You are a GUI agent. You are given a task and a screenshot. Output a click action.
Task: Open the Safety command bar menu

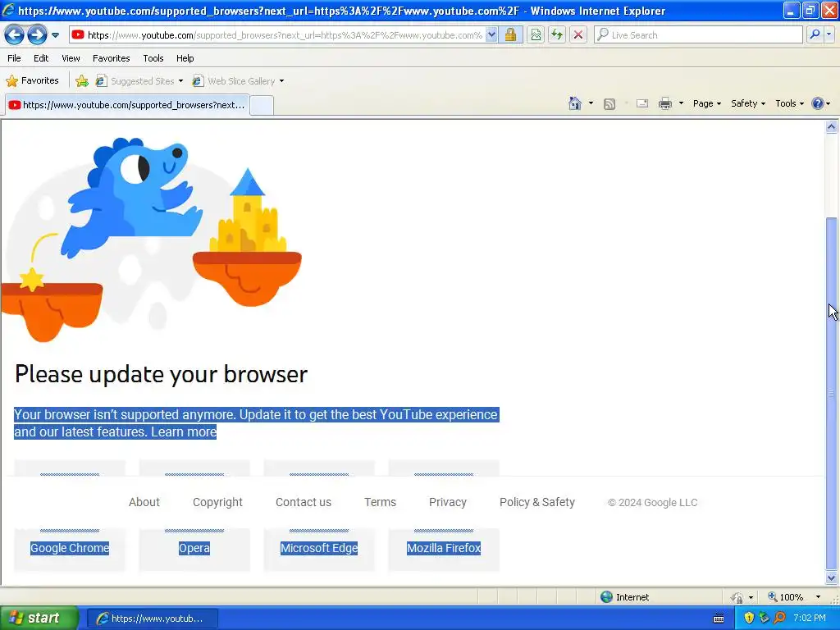pyautogui.click(x=748, y=103)
